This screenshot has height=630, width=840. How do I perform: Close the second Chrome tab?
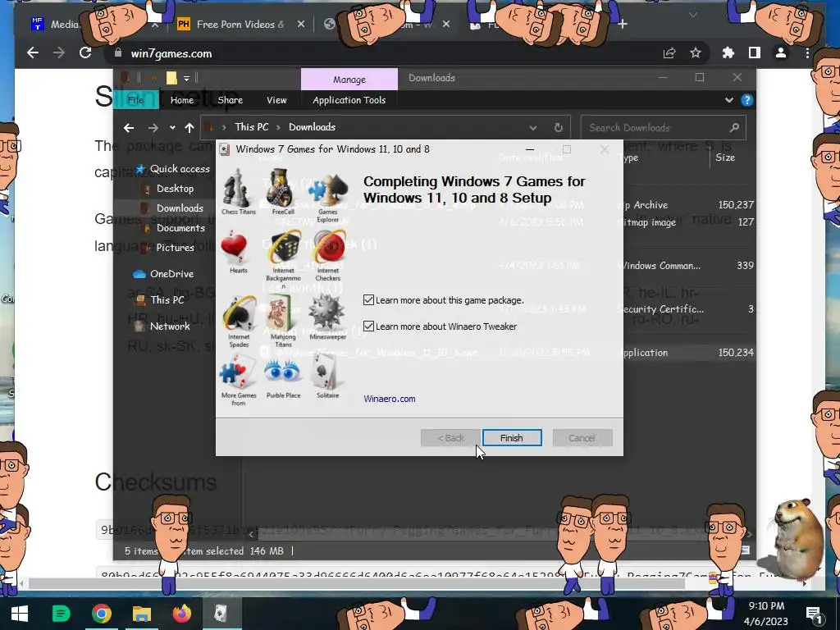point(300,24)
